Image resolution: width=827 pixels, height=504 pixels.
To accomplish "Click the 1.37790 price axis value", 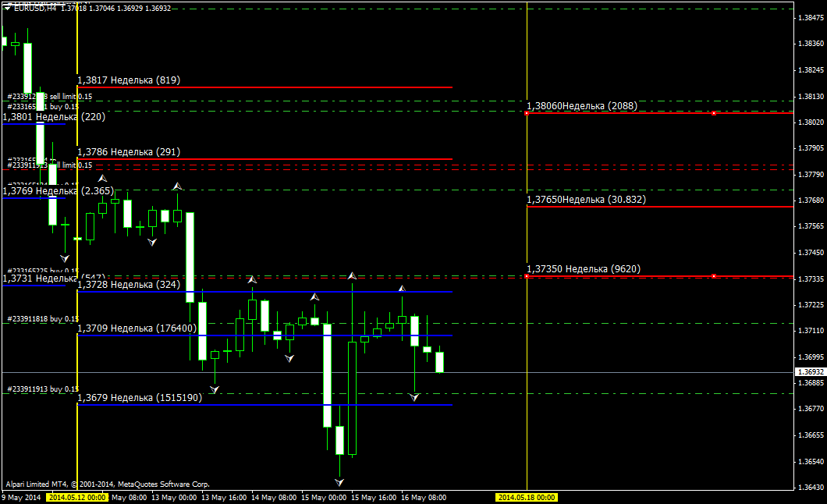I will coord(811,175).
